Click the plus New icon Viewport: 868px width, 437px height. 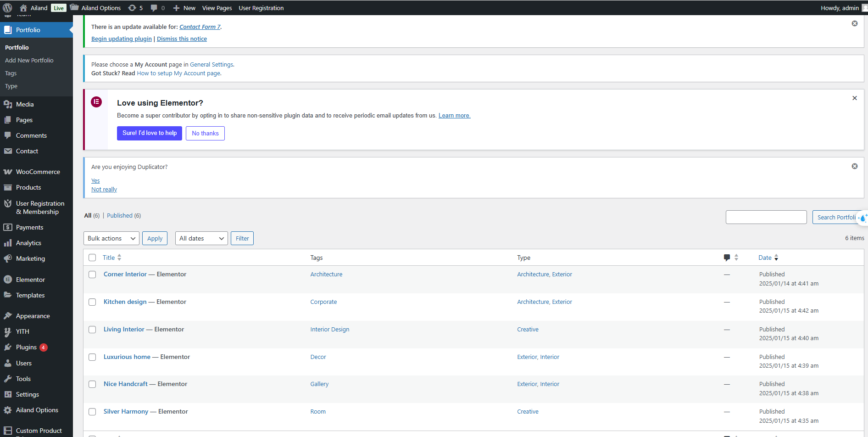tap(176, 8)
